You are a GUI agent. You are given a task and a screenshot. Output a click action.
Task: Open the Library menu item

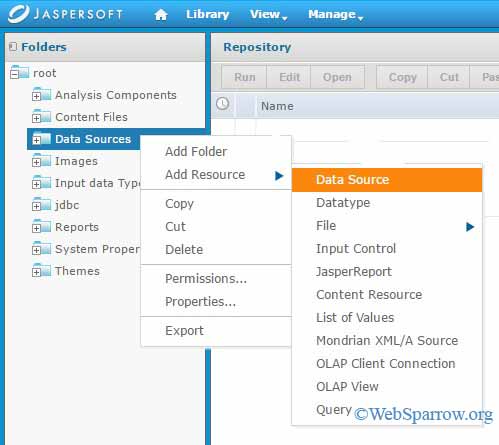207,14
